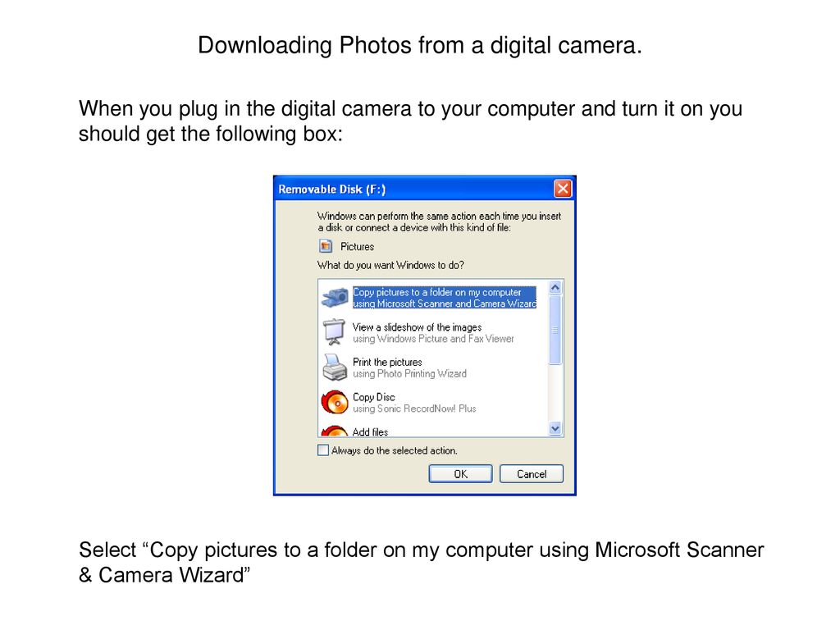Click the scroll down arrow in action list
This screenshot has width=840, height=630.
555,428
